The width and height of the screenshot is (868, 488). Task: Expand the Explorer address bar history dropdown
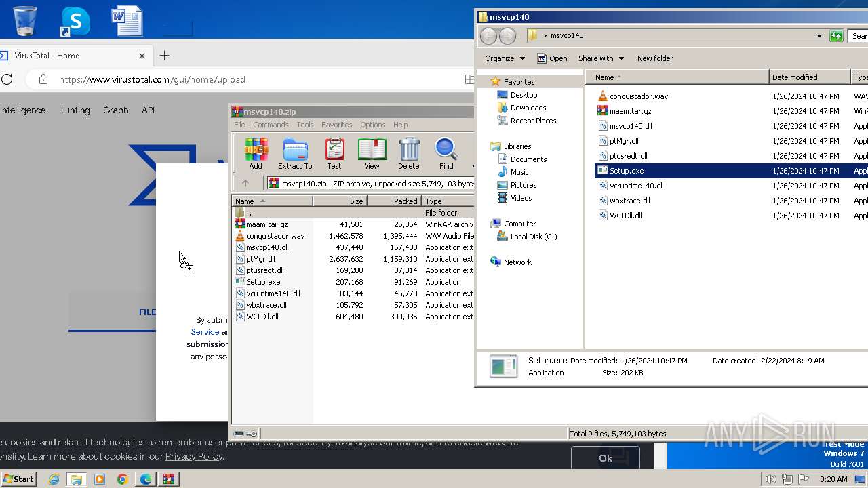click(x=819, y=36)
